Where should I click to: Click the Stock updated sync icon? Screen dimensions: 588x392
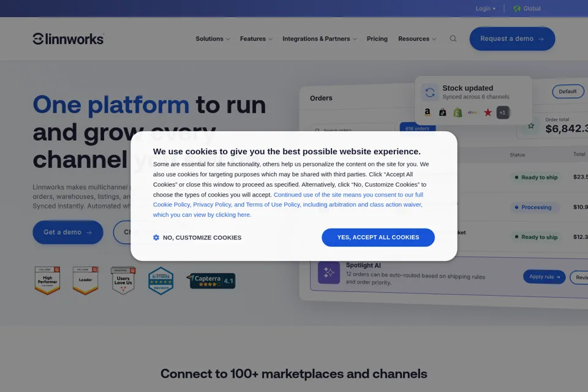[430, 92]
